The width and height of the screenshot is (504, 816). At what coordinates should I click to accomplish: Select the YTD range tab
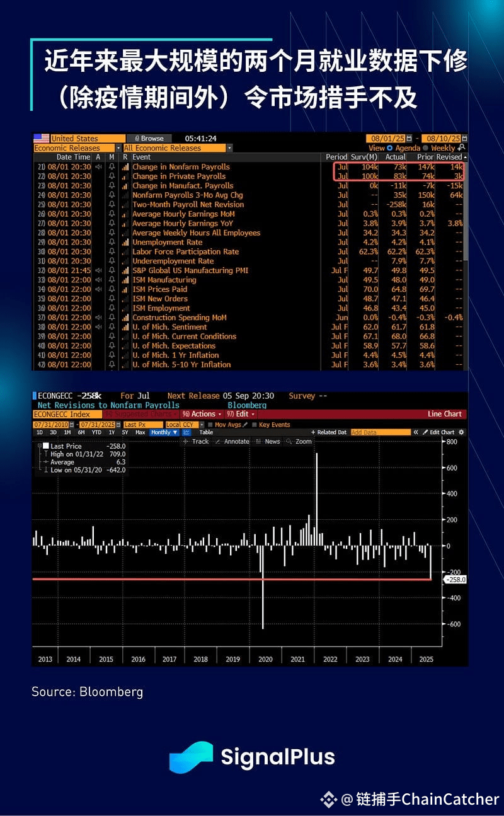point(96,432)
